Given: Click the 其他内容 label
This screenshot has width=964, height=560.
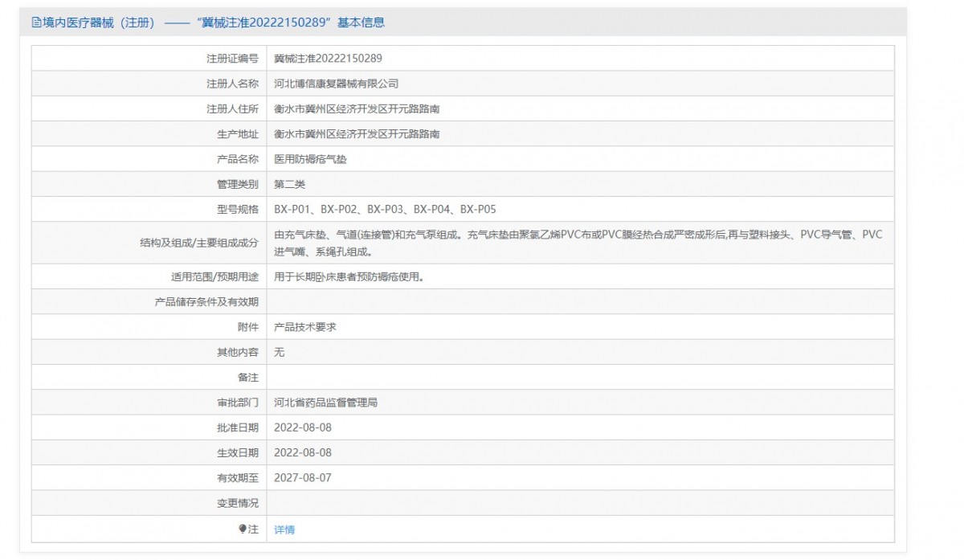Looking at the screenshot, I should point(238,352).
